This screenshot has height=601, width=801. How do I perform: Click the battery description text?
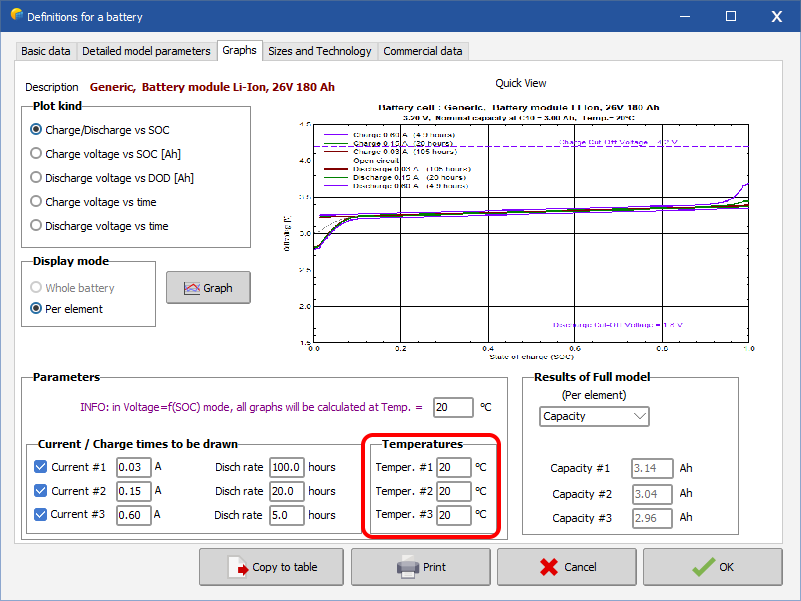tap(212, 87)
